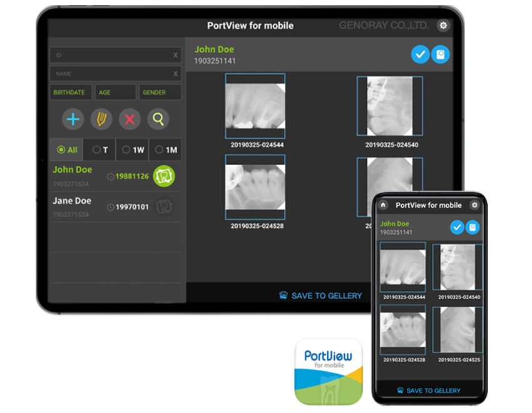The width and height of the screenshot is (532, 413).
Task: Click the GENDER field
Action: coord(160,92)
